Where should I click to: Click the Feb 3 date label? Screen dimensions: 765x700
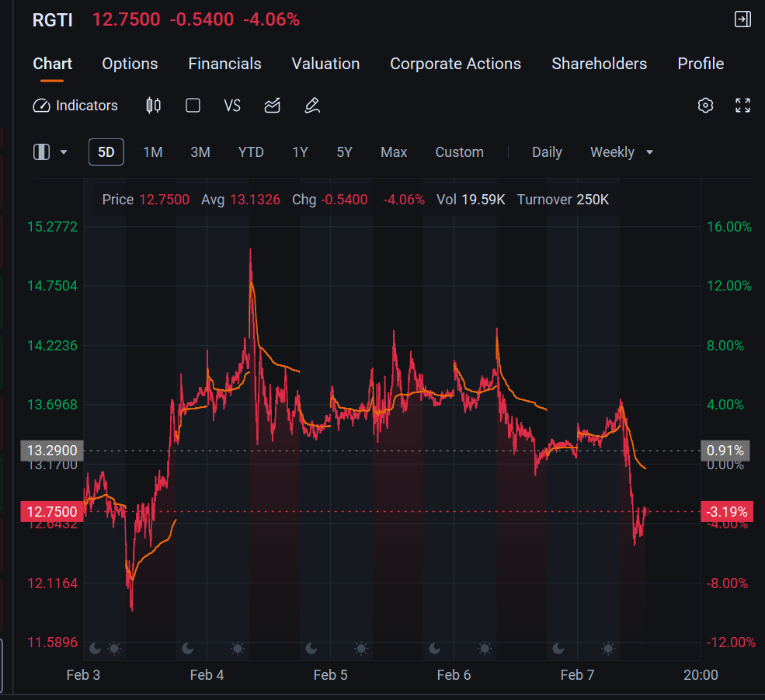point(83,675)
